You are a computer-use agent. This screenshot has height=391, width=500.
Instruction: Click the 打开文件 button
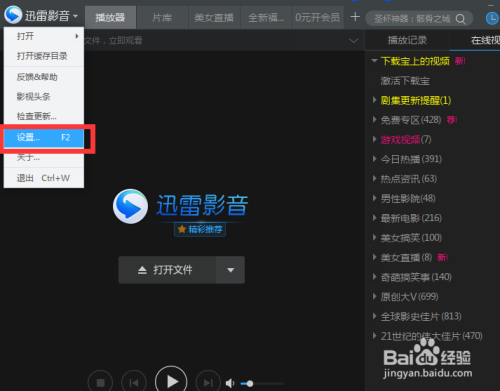coord(167,270)
